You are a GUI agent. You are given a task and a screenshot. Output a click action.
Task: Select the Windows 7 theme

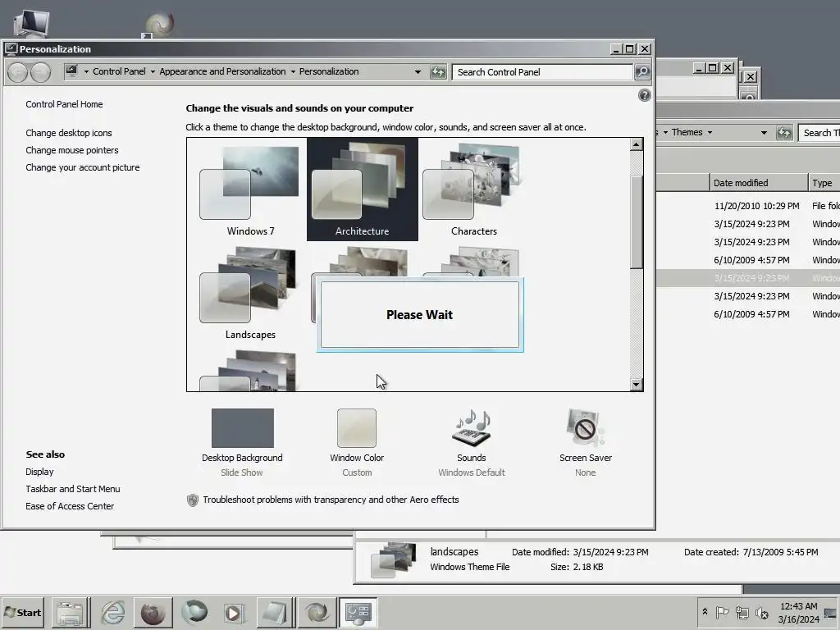click(250, 189)
